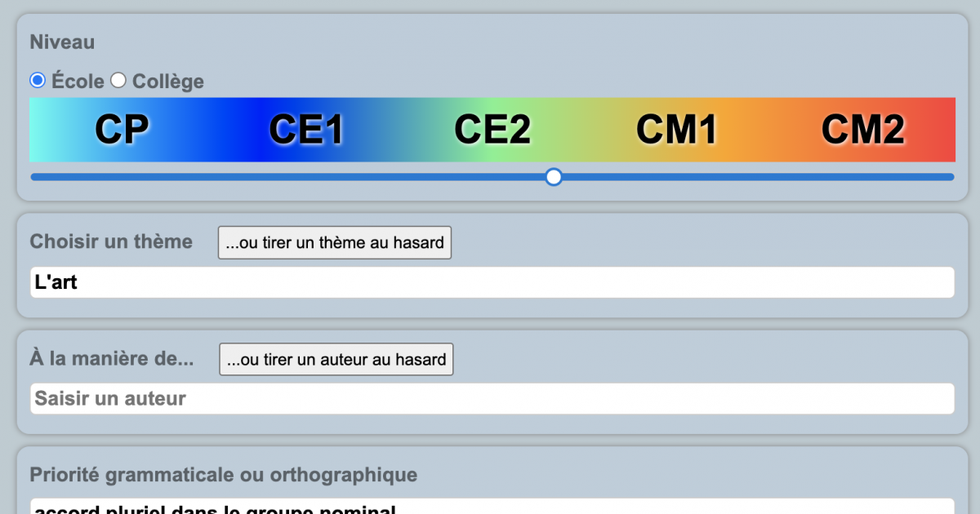Click the slider track beneath the CP label
Image resolution: width=980 pixels, height=514 pixels.
[x=122, y=177]
